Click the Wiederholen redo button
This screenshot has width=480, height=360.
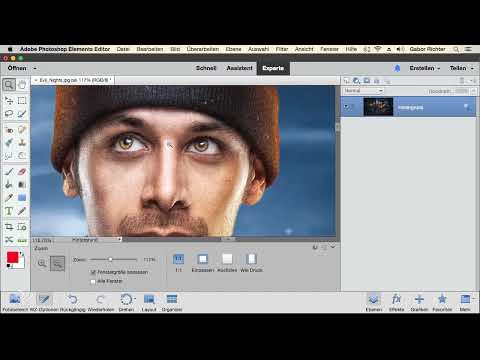pyautogui.click(x=101, y=303)
